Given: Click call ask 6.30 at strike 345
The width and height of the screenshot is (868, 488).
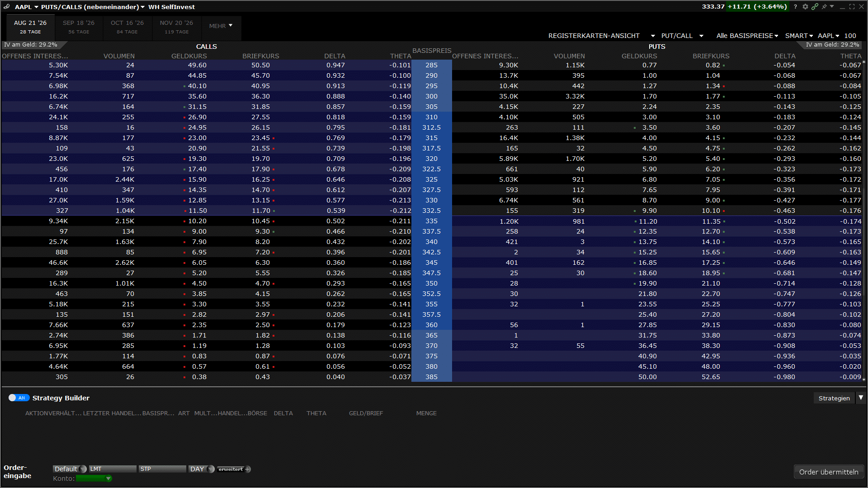Looking at the screenshot, I should pyautogui.click(x=262, y=263).
